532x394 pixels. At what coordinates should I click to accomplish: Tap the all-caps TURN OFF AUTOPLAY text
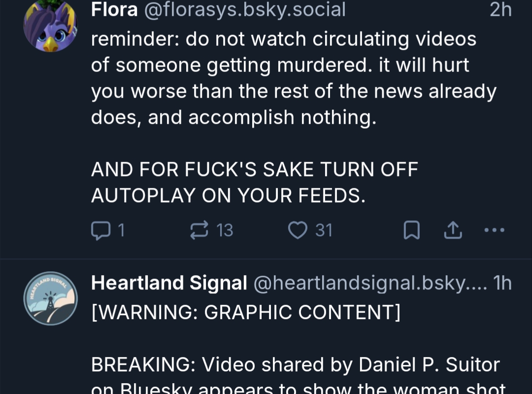pyautogui.click(x=254, y=182)
